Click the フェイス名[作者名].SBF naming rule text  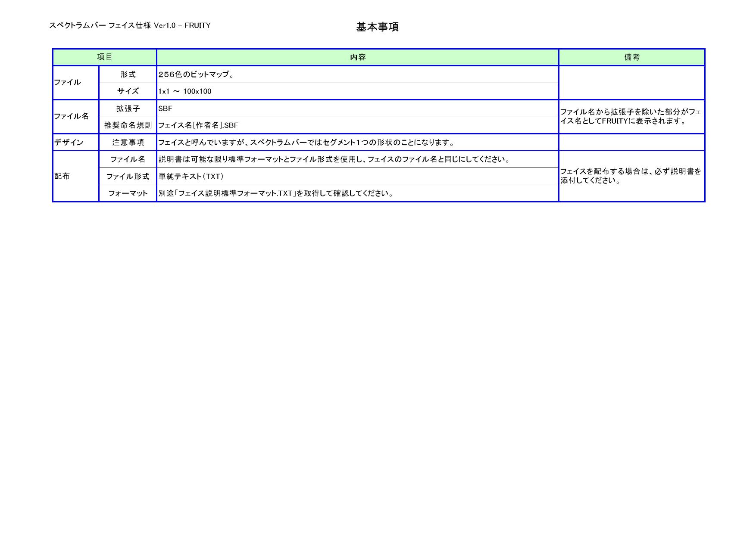point(198,125)
